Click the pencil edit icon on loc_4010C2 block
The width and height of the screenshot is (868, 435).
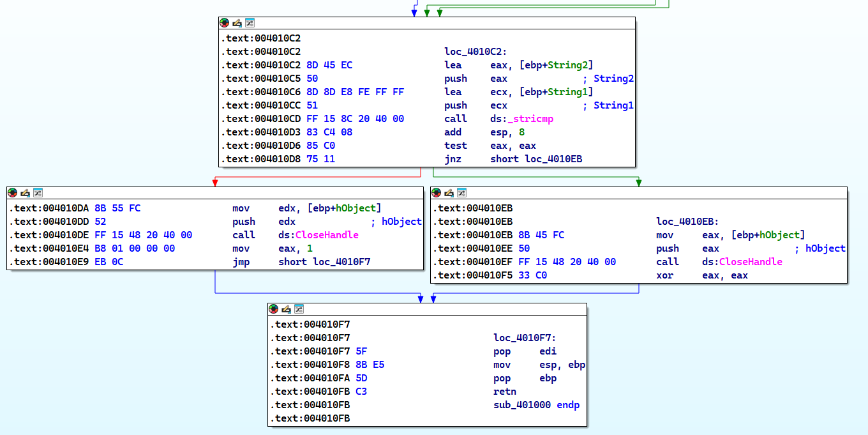point(237,22)
